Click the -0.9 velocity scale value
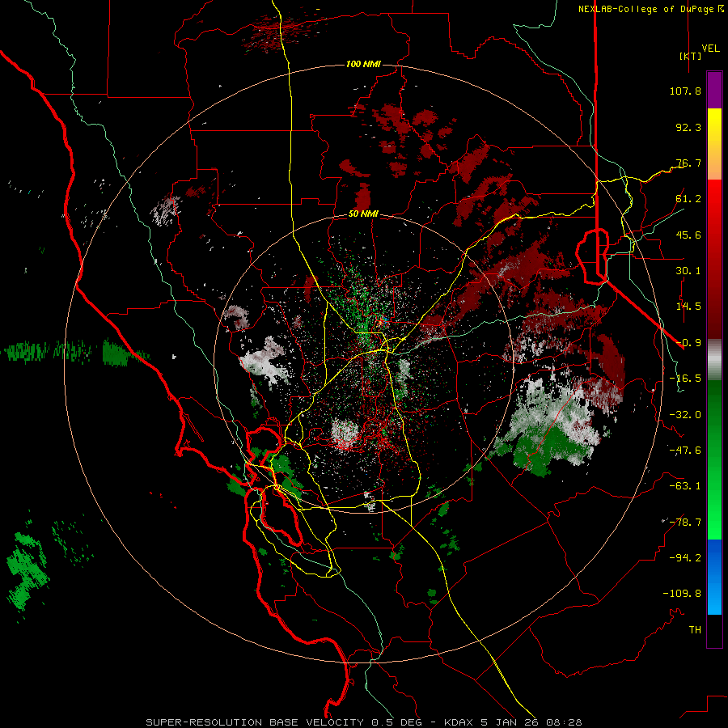728x728 pixels. coord(688,343)
